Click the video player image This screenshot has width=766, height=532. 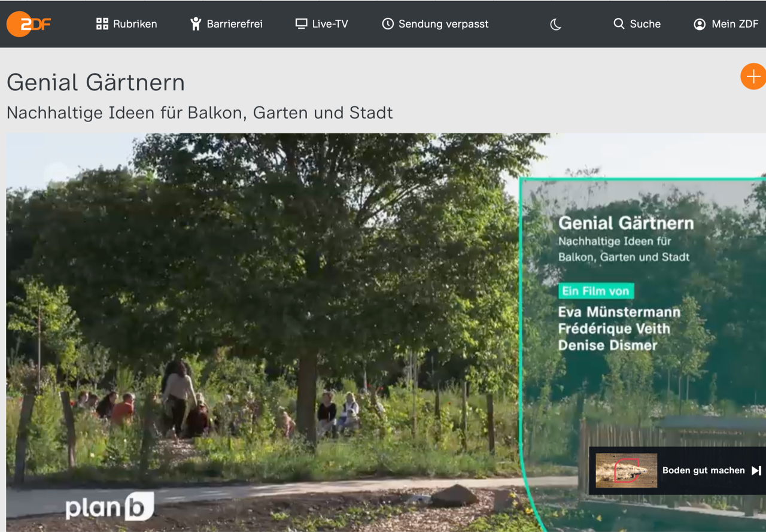[x=386, y=332]
